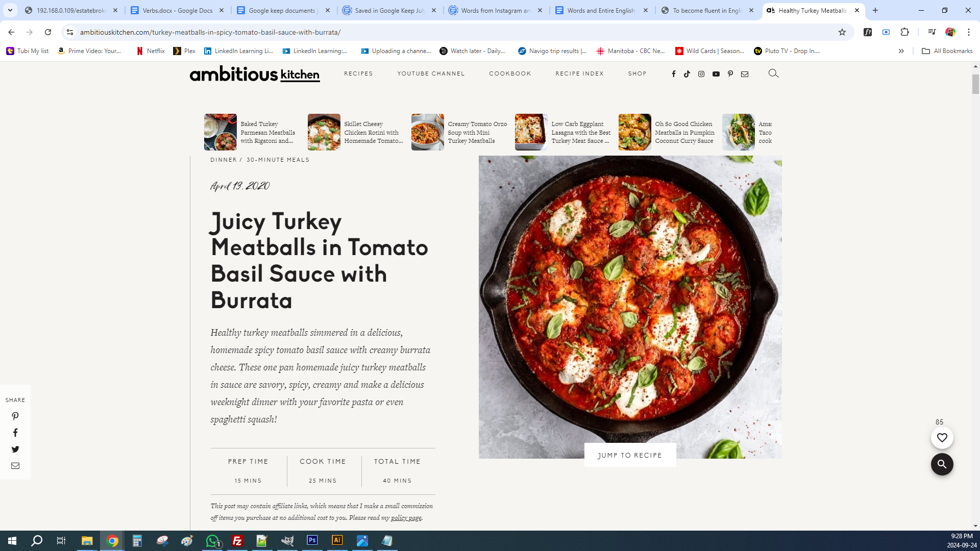The image size is (980, 551).
Task: Open the Instagram icon in header
Action: tap(701, 74)
